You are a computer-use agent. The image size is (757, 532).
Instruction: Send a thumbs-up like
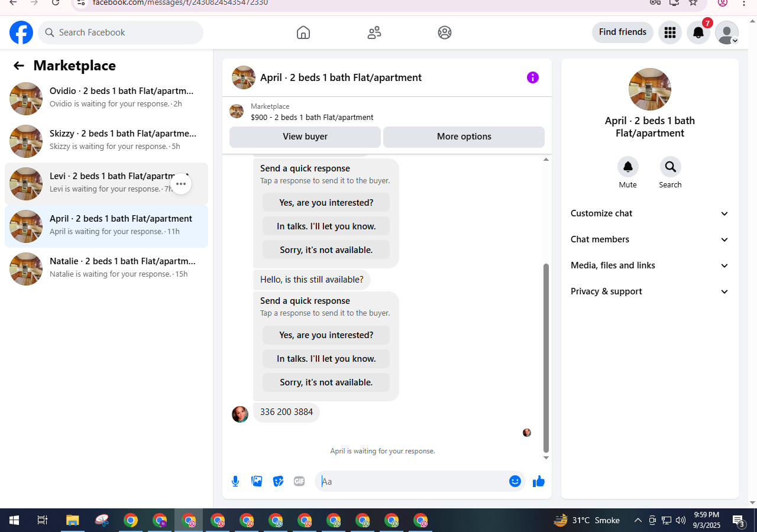(x=538, y=481)
